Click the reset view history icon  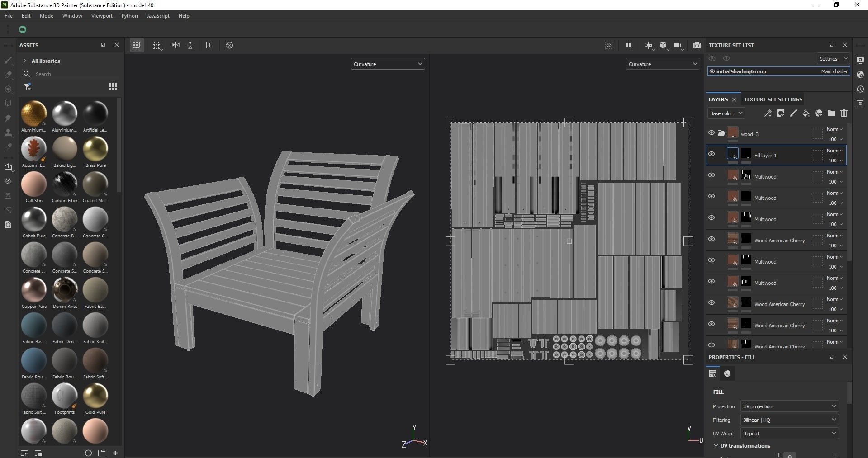tap(229, 45)
